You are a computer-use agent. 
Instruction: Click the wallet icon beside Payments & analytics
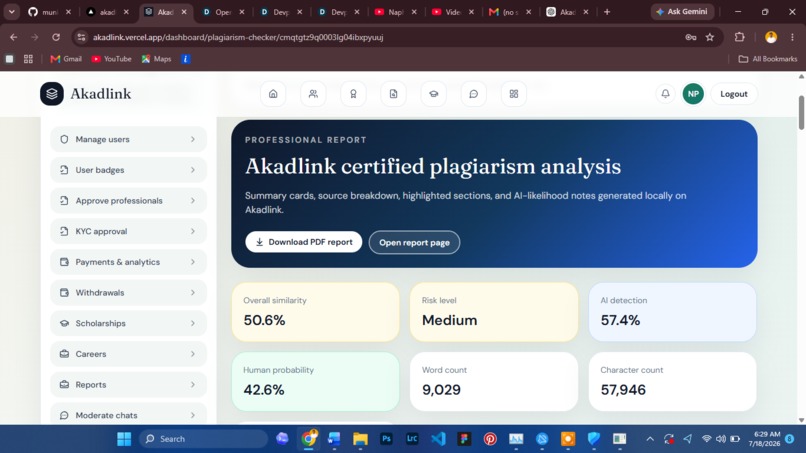[64, 262]
